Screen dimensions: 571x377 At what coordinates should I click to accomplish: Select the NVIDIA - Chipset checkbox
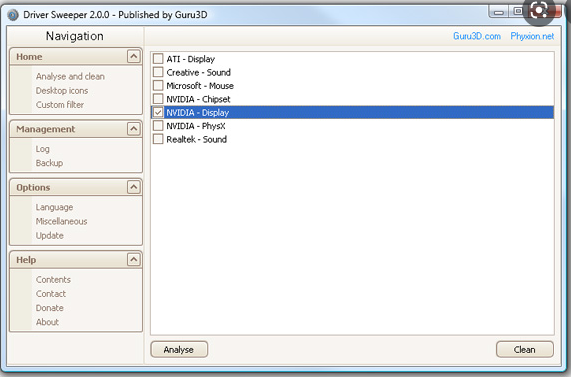click(158, 99)
